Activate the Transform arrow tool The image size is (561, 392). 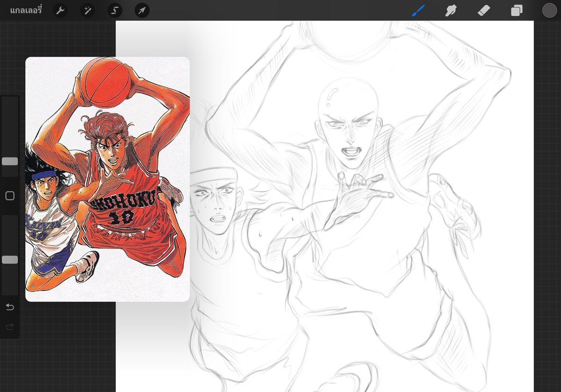[x=142, y=10]
